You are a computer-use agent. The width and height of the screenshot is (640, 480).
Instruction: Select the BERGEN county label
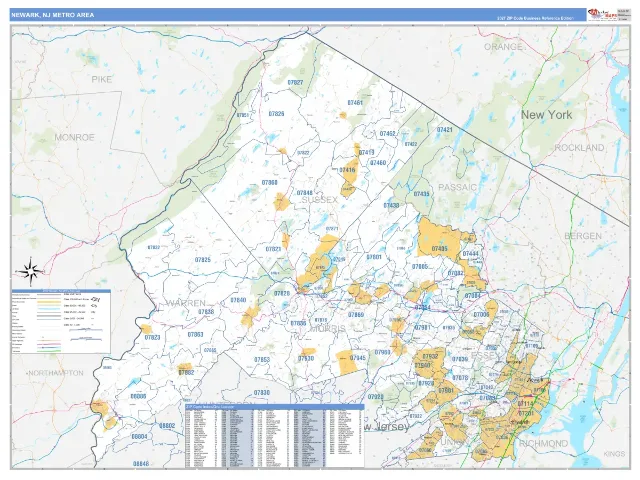pos(583,236)
